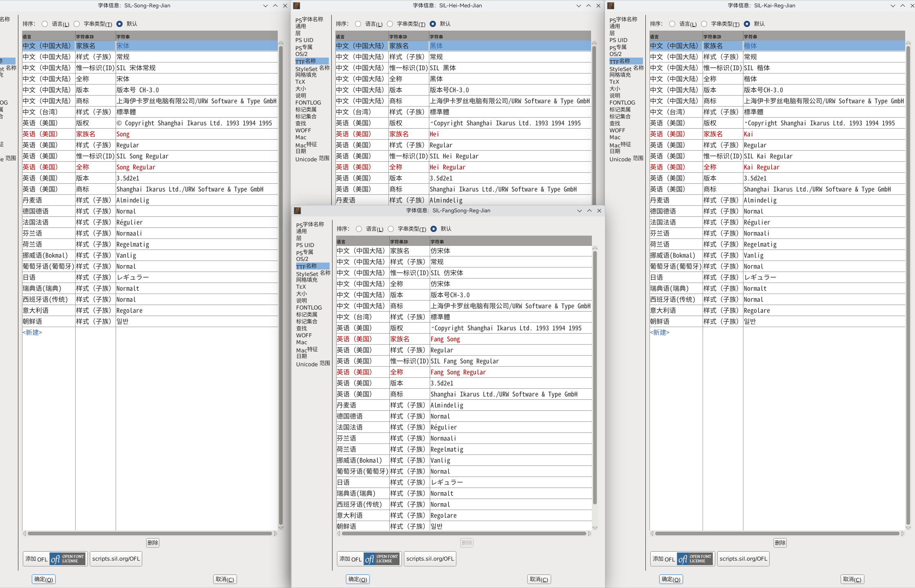Image resolution: width=915 pixels, height=588 pixels.
Task: Select 'Hei Regular' cell in SIL-Hei-Med-Jian table
Action: 510,167
